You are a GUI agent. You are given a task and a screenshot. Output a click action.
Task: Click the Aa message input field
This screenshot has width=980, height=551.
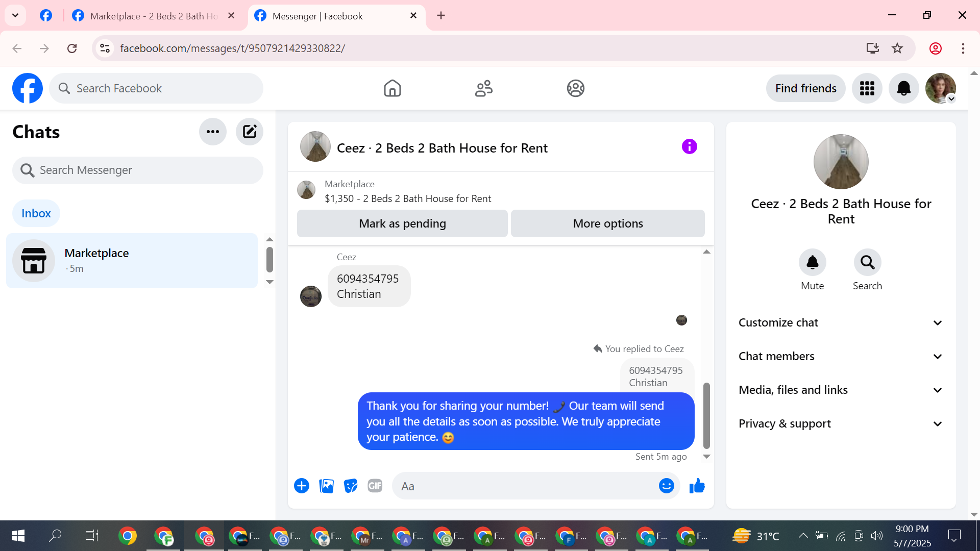pyautogui.click(x=526, y=486)
